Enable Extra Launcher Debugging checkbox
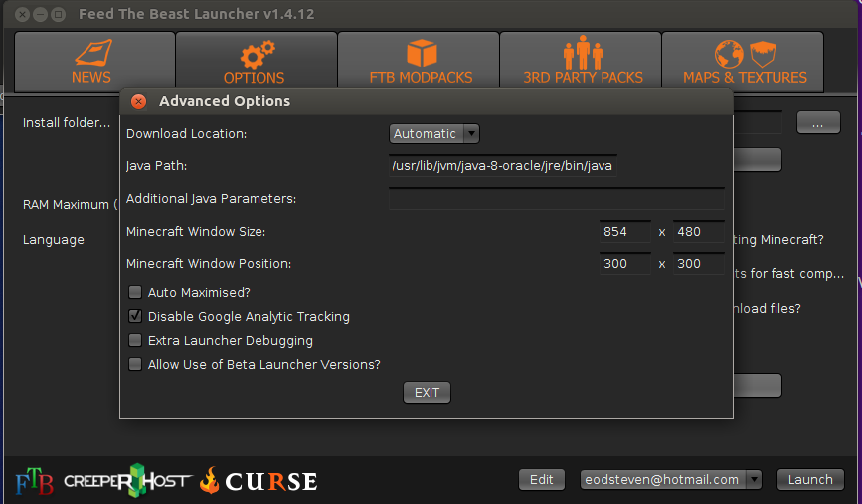The image size is (862, 504). [x=135, y=341]
